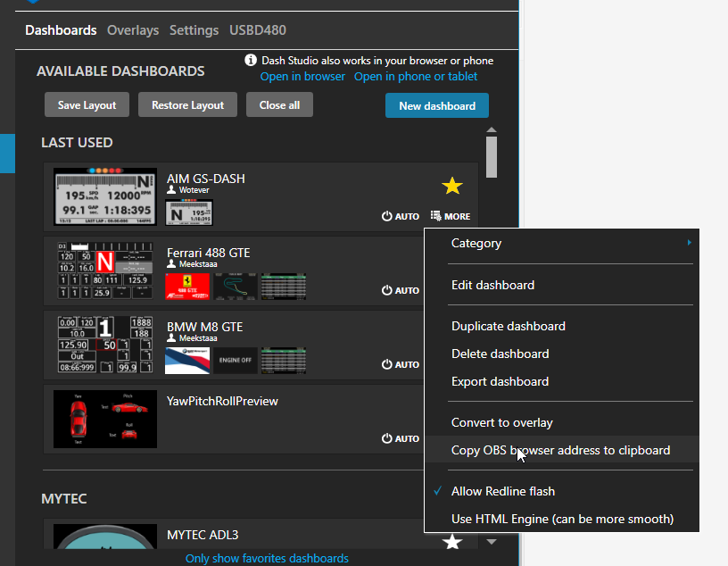
Task: Toggle favorite star for AIM GS-DASH
Action: pos(451,187)
